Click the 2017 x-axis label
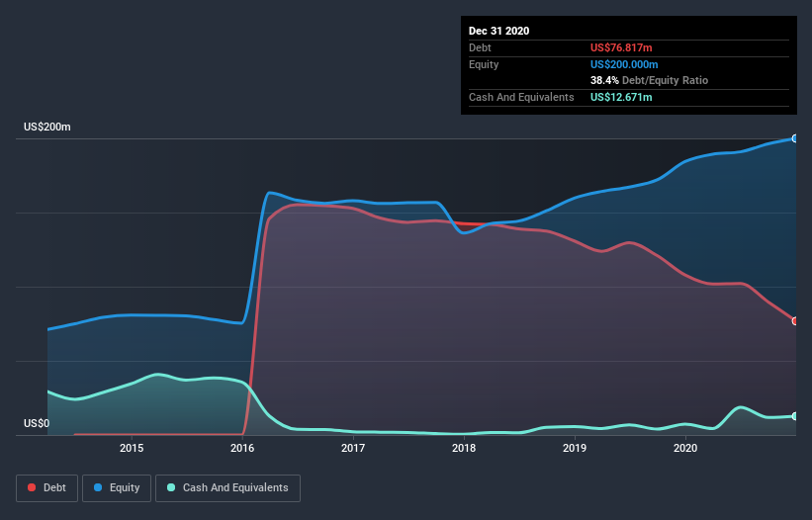The height and width of the screenshot is (520, 812). [x=353, y=448]
